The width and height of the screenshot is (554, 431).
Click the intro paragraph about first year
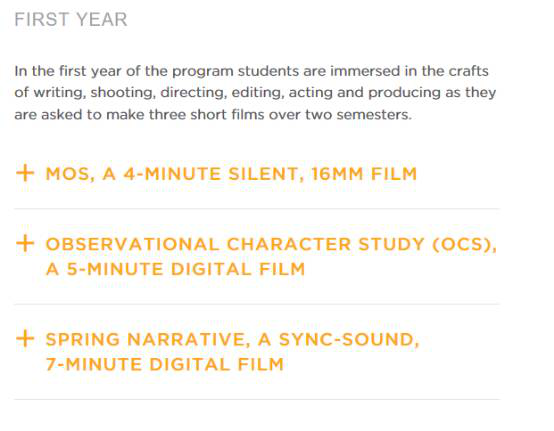tap(255, 93)
